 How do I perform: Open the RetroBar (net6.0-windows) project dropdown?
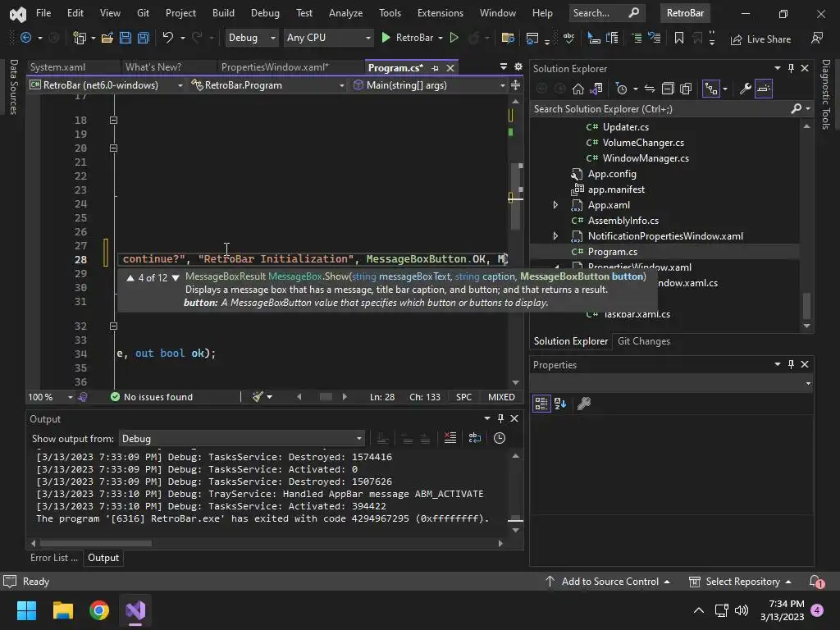pos(106,85)
